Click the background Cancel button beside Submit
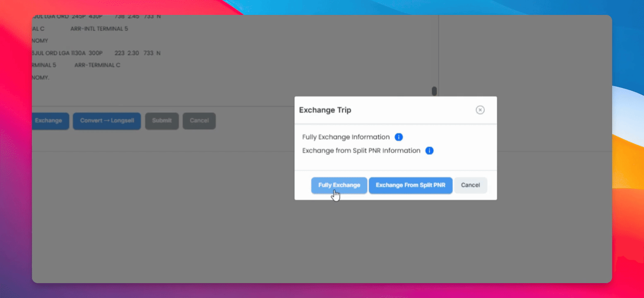The width and height of the screenshot is (644, 298). pos(199,121)
